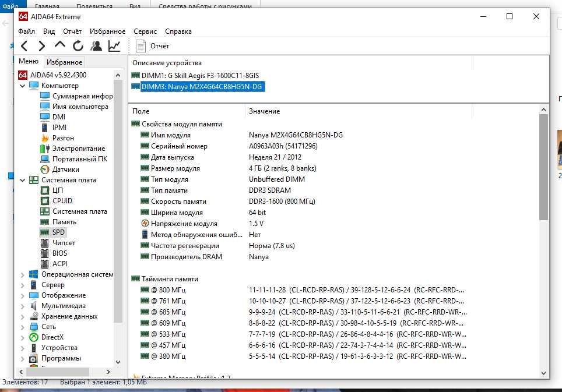Switch to the Меню tab
Viewport: 562px width, 392px height.
(29, 62)
